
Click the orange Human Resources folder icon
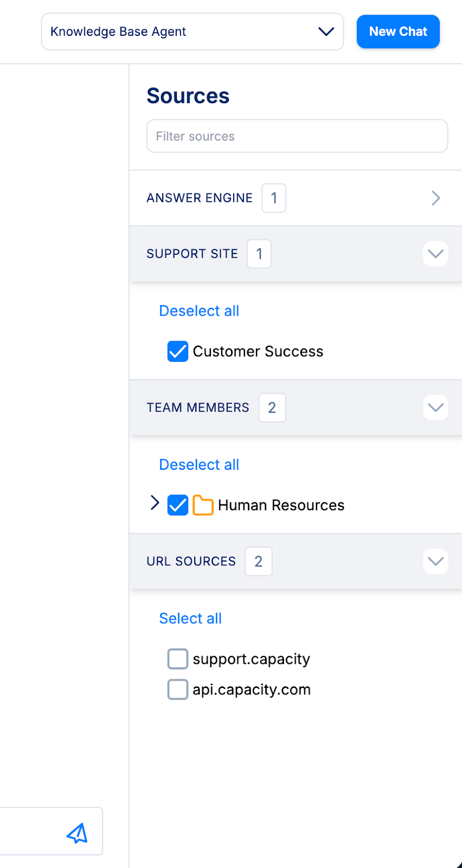tap(203, 505)
